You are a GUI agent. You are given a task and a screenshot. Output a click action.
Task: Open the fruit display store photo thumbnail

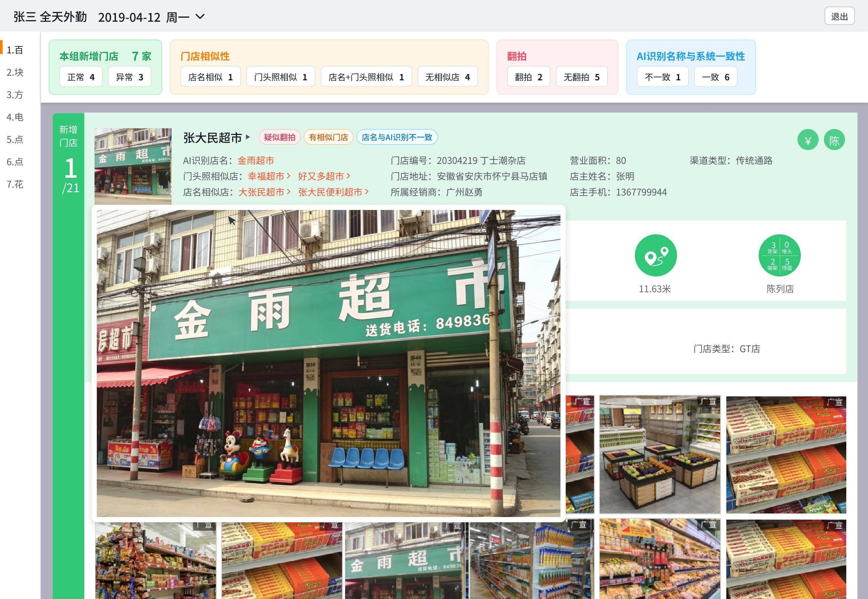(x=660, y=454)
